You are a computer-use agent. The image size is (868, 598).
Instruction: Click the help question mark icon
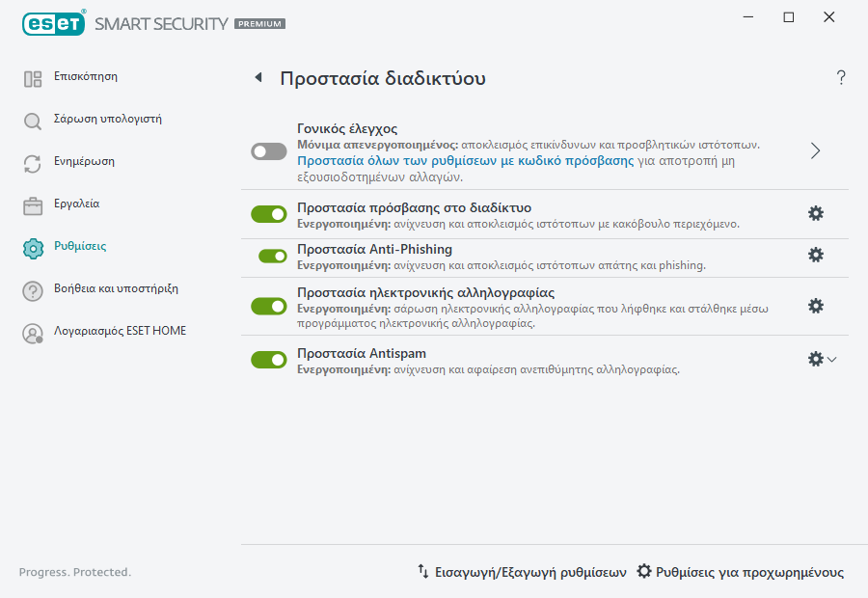[840, 78]
